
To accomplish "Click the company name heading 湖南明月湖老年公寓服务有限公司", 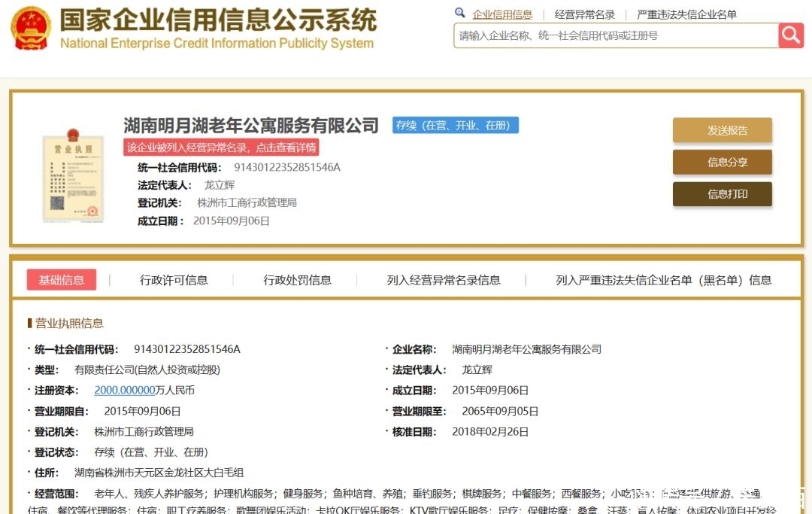I will pyautogui.click(x=251, y=125).
